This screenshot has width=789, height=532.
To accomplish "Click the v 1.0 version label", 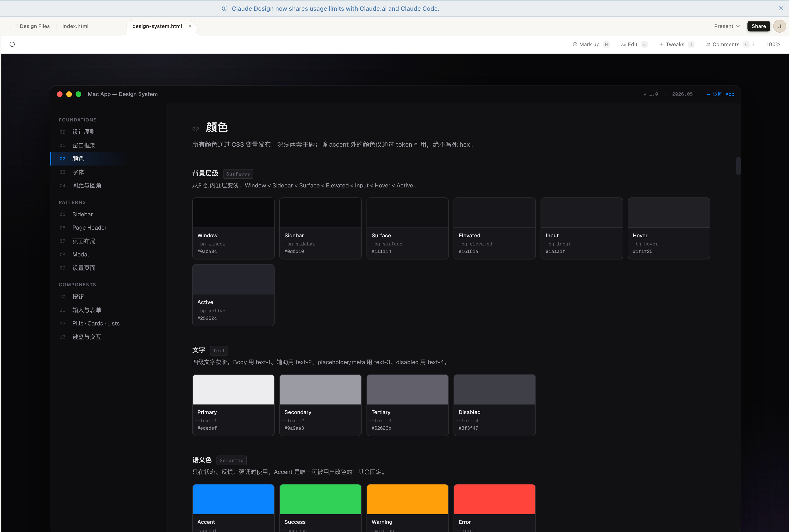I will coord(650,94).
